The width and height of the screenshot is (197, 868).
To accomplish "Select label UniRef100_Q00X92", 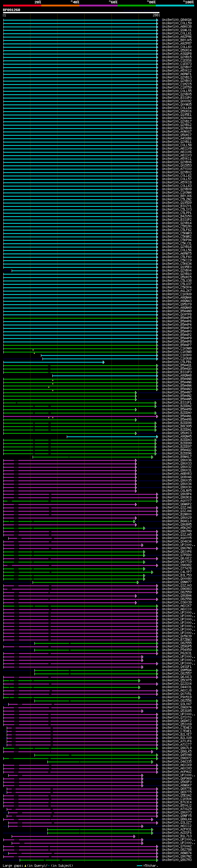I will 177,101.
